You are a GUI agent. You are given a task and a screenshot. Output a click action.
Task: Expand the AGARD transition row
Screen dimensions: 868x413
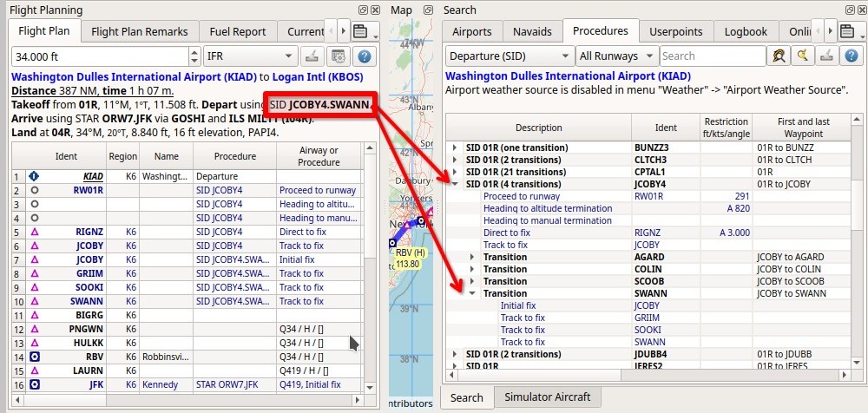(x=472, y=257)
